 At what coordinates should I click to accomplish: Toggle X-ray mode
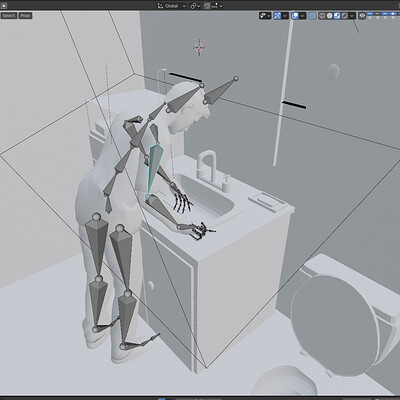coord(312,16)
